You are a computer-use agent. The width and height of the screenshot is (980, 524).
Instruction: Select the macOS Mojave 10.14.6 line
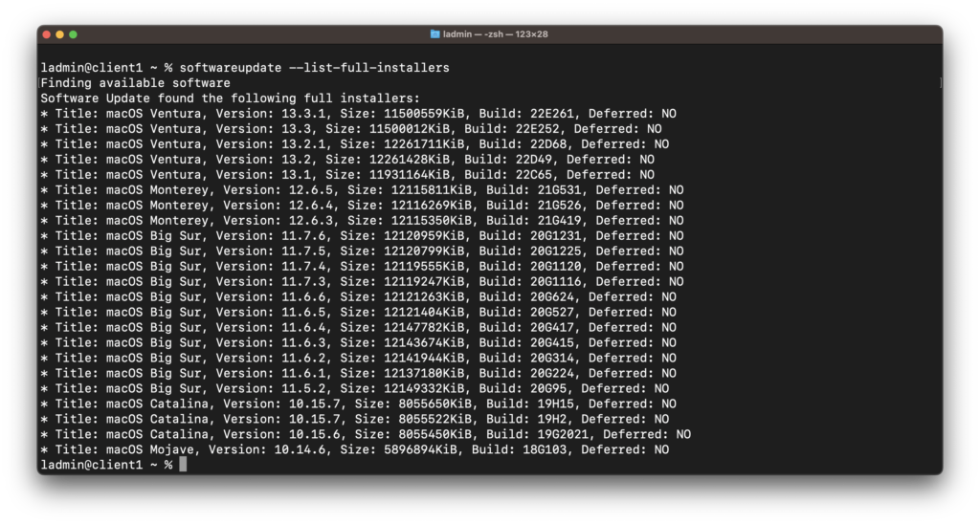tap(355, 449)
